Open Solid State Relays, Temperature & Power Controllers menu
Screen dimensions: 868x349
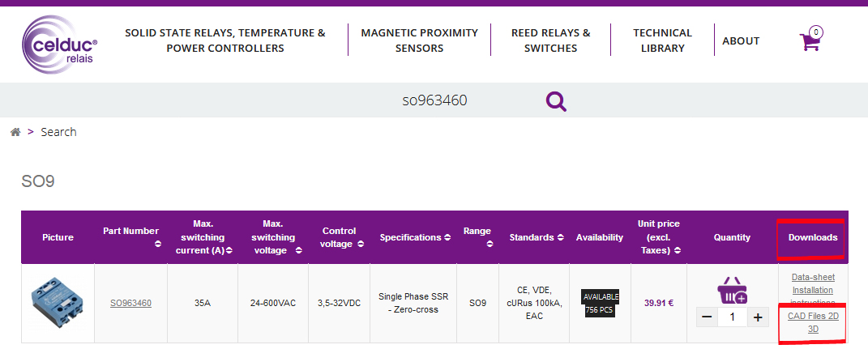pyautogui.click(x=225, y=40)
